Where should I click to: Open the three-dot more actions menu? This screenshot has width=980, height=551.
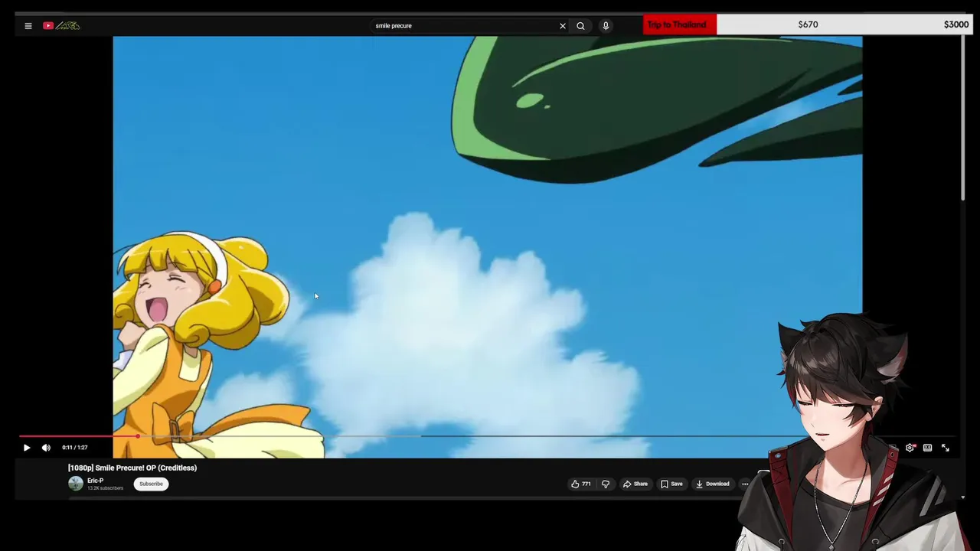[745, 484]
